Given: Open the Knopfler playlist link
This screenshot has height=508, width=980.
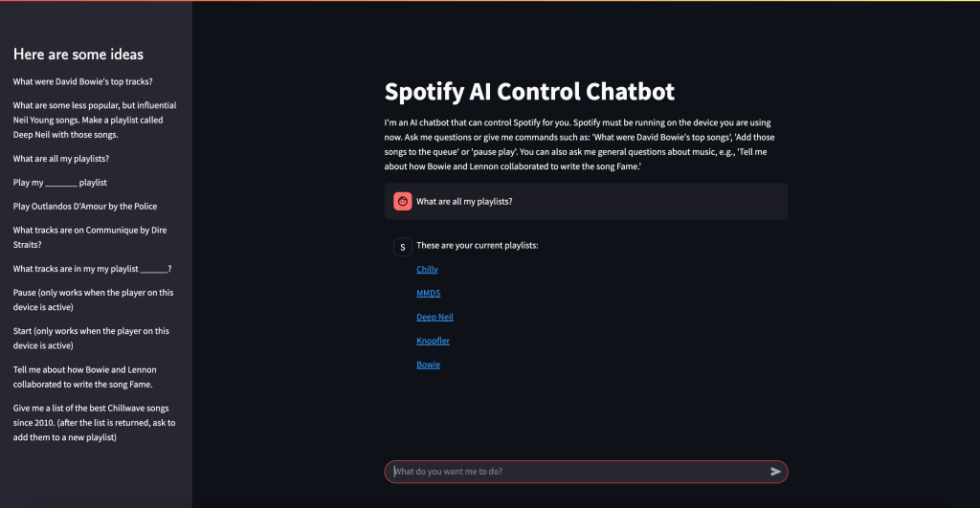Looking at the screenshot, I should (433, 342).
